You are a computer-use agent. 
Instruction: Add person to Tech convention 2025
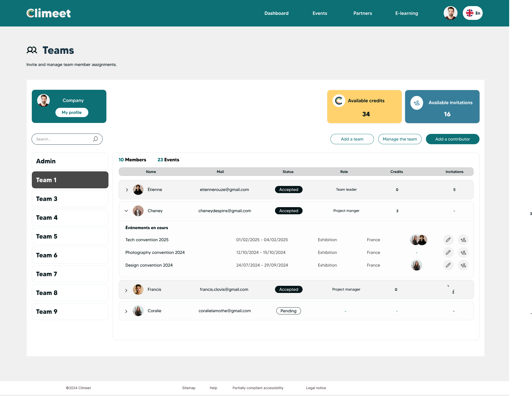coord(463,240)
